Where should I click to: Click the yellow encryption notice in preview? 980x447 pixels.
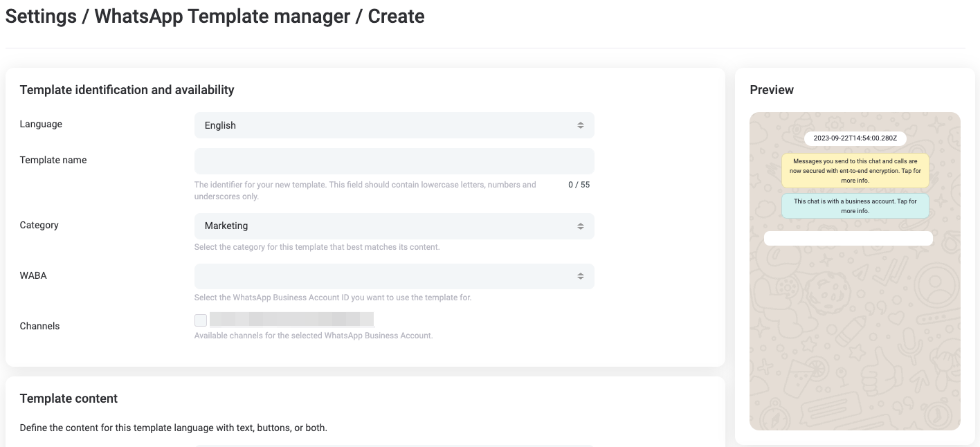tap(855, 171)
